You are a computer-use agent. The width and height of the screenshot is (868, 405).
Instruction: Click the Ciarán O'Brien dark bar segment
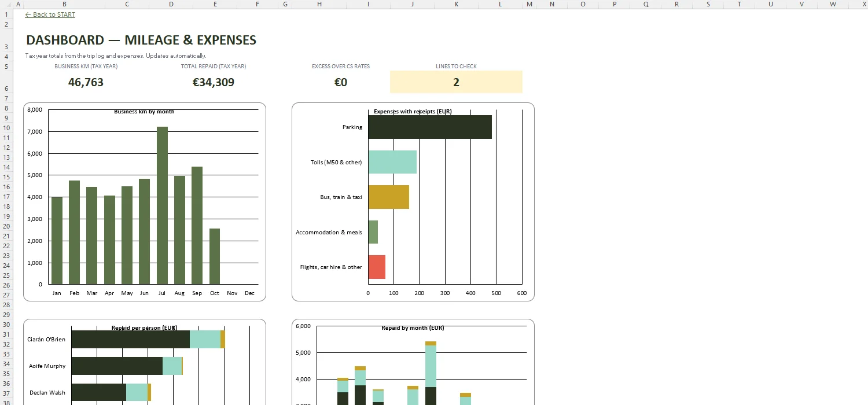[130, 340]
